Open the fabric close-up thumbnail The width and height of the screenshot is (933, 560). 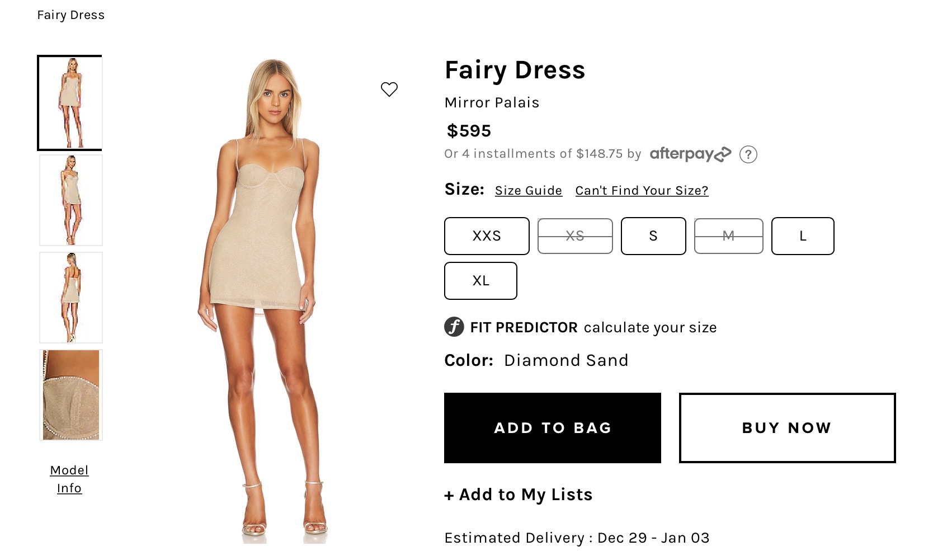pos(71,395)
